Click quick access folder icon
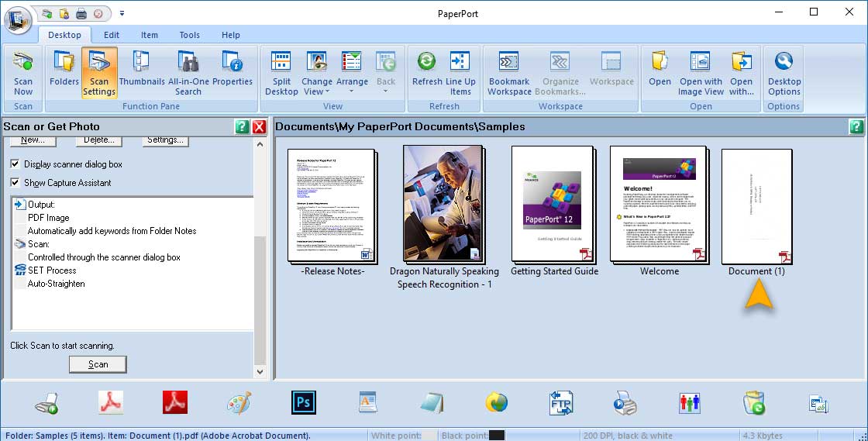 (64, 13)
